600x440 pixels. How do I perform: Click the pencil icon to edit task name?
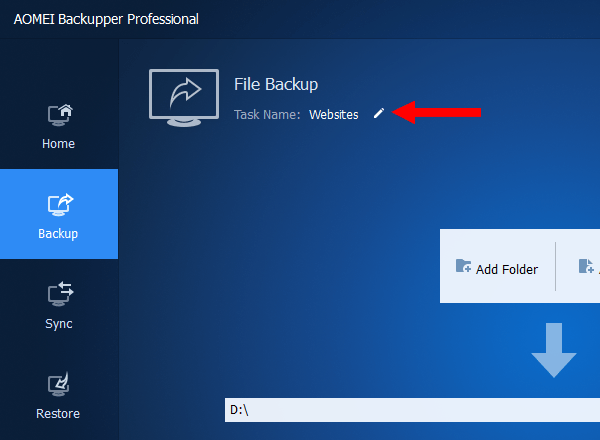[x=379, y=113]
